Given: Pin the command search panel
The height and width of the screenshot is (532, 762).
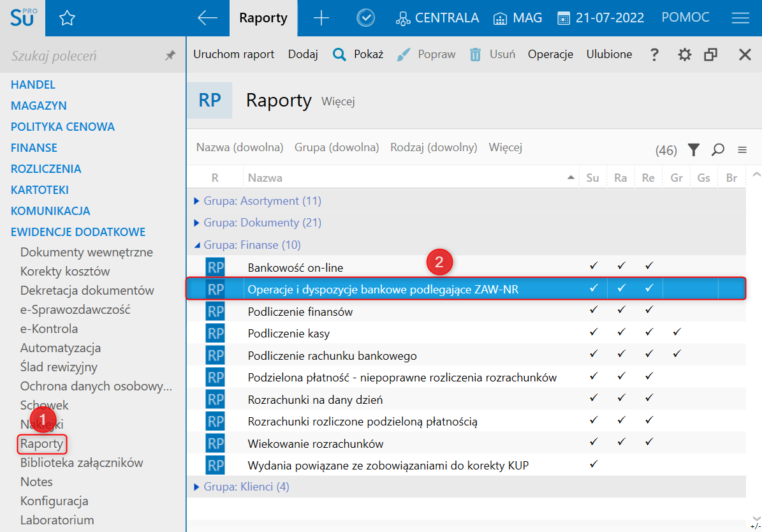Looking at the screenshot, I should (x=170, y=56).
